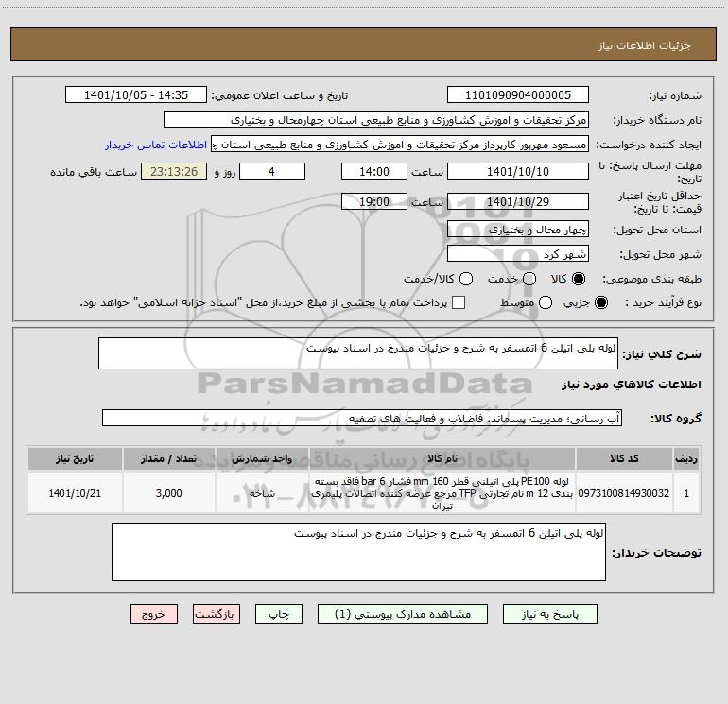Image resolution: width=728 pixels, height=704 pixels.
Task: Click the واحد شمارش column header
Action: tap(262, 458)
